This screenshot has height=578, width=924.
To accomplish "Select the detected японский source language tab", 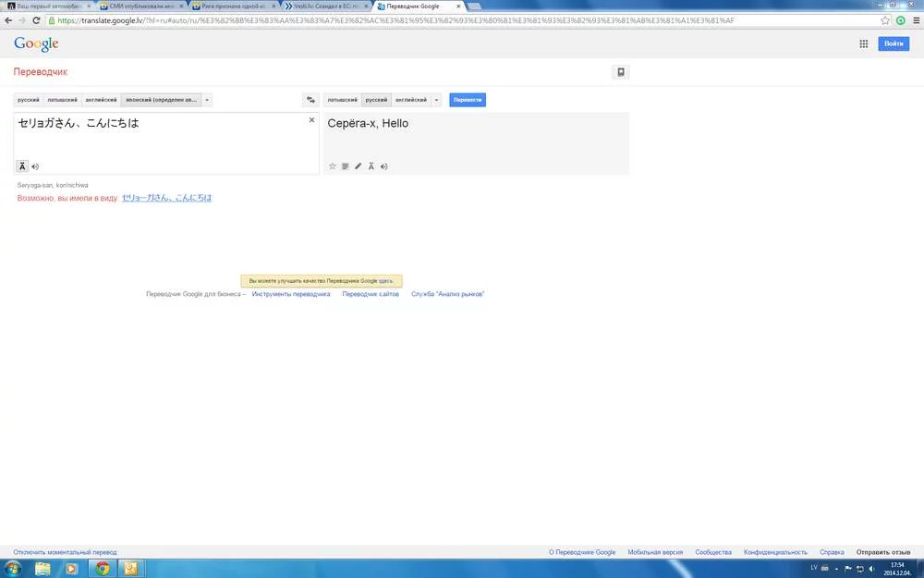I will point(162,100).
